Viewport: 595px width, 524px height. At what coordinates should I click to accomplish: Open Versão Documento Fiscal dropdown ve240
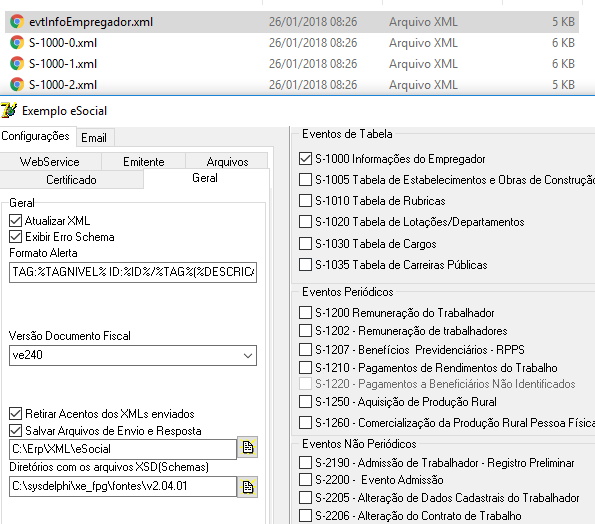tap(133, 356)
